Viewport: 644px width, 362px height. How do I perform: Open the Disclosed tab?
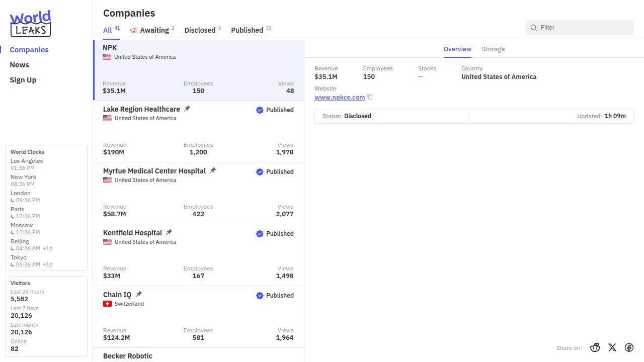point(202,30)
